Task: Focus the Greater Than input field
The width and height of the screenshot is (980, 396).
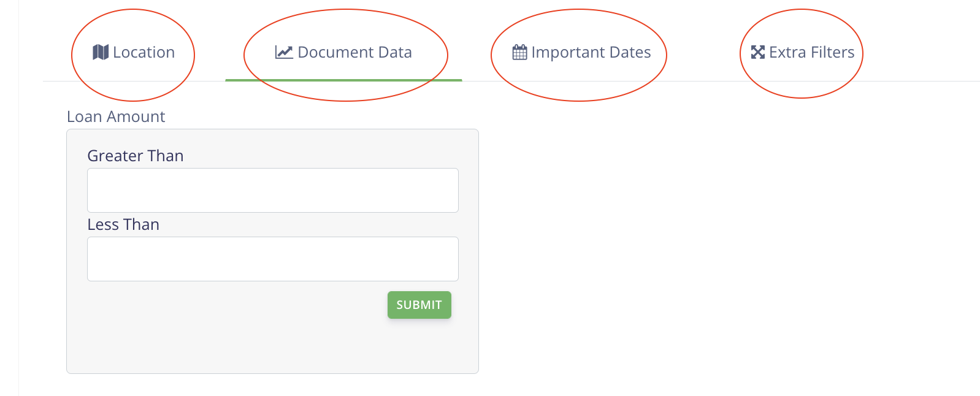Action: [273, 191]
